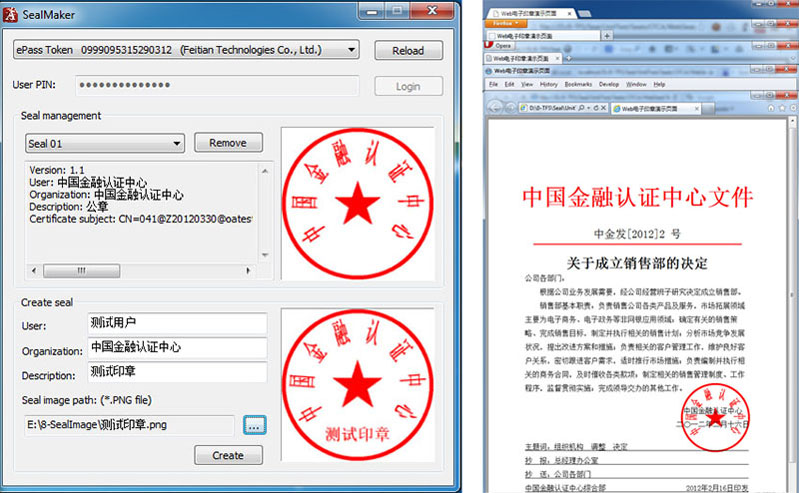The height and width of the screenshot is (493, 799).
Task: Click the red seal stamp on the document
Action: (x=715, y=418)
